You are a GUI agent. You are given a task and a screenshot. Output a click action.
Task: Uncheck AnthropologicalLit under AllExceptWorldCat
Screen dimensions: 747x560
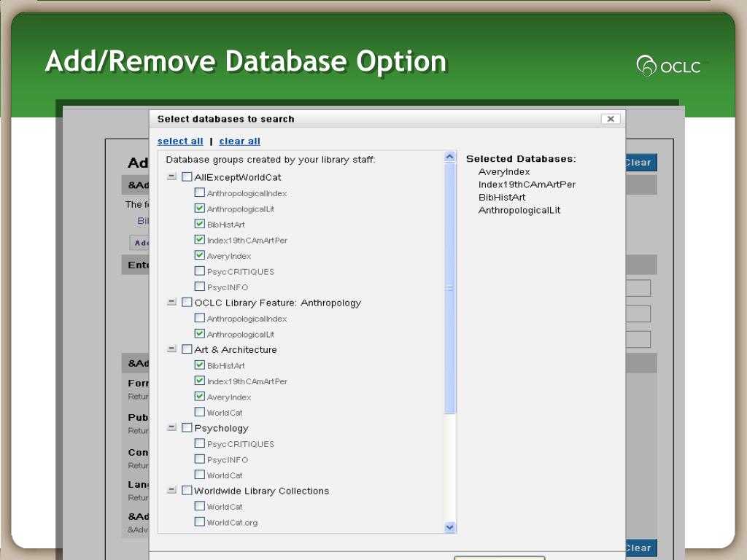(x=200, y=208)
